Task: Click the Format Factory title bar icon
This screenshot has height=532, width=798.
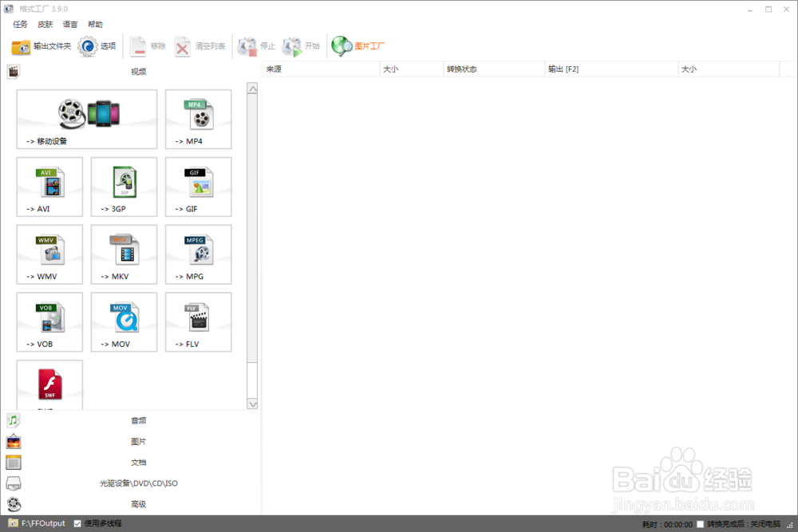Action: 9,9
